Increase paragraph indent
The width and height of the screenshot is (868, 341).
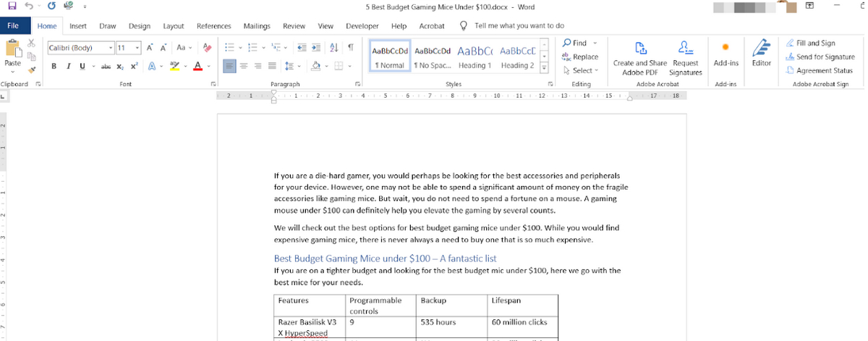click(x=316, y=48)
